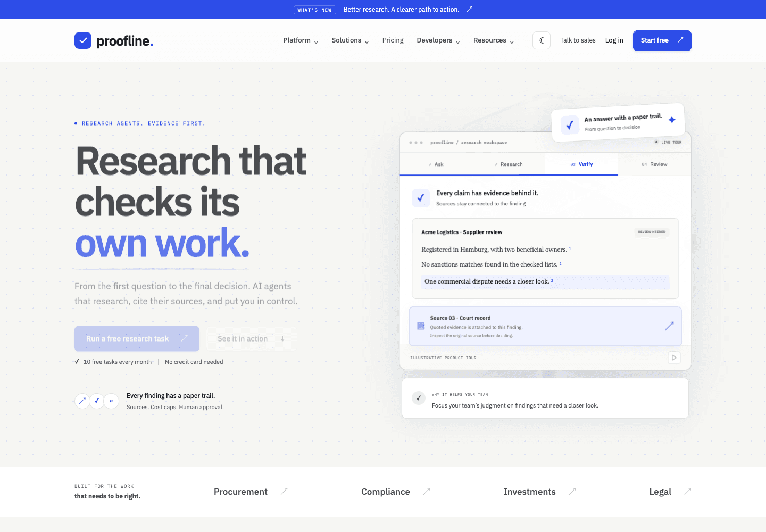766x532 pixels.
Task: Click the down arrow icon in See it in action
Action: (x=282, y=338)
